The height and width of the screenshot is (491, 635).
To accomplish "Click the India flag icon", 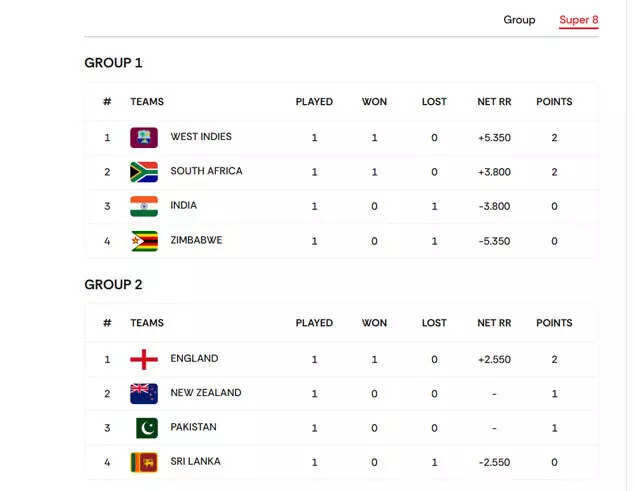I will (x=144, y=206).
